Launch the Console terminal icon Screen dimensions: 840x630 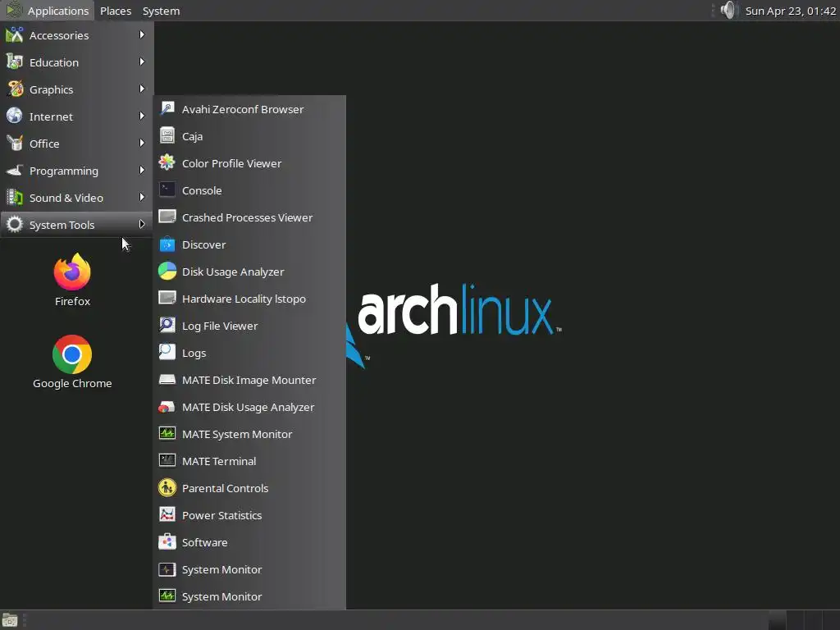tap(167, 190)
